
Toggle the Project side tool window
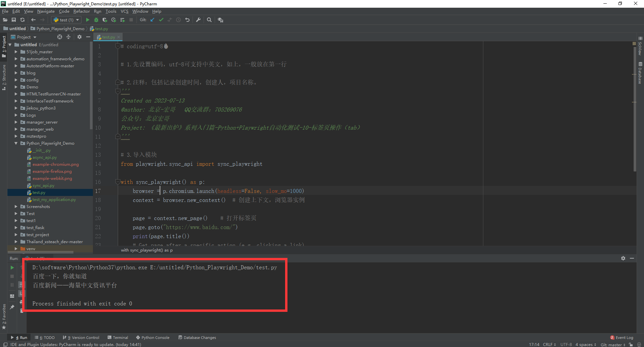(4, 46)
